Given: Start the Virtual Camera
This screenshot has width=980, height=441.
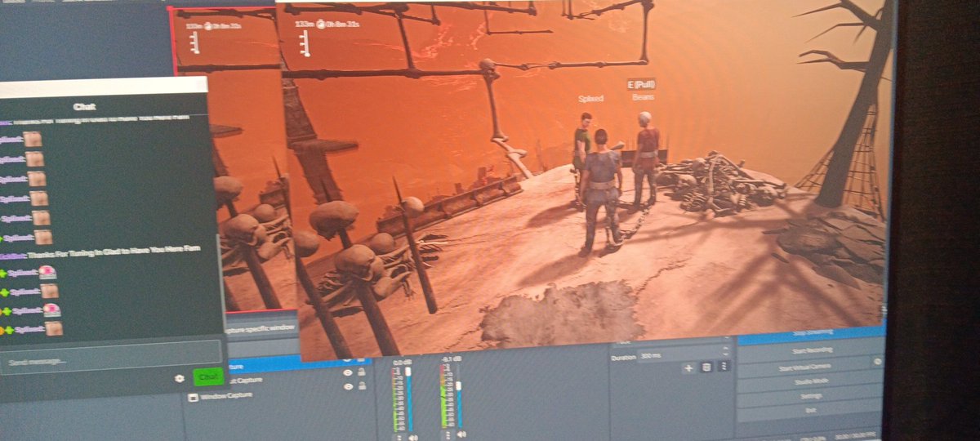Looking at the screenshot, I should (804, 368).
